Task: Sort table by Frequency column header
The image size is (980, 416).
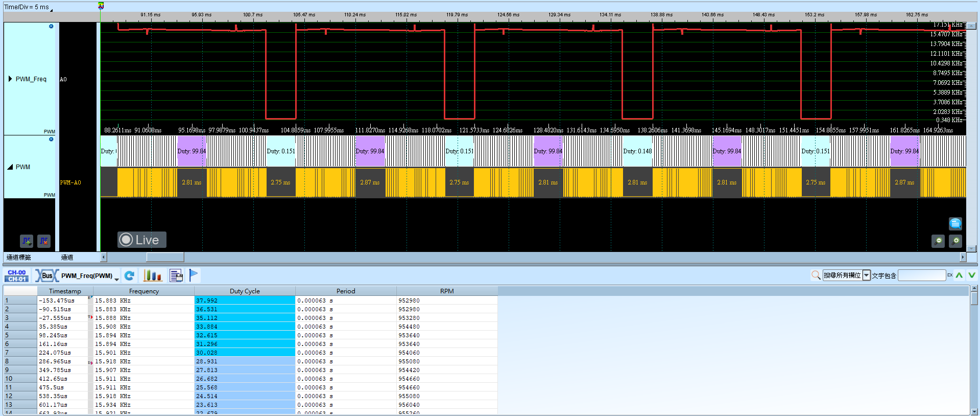Action: (144, 291)
